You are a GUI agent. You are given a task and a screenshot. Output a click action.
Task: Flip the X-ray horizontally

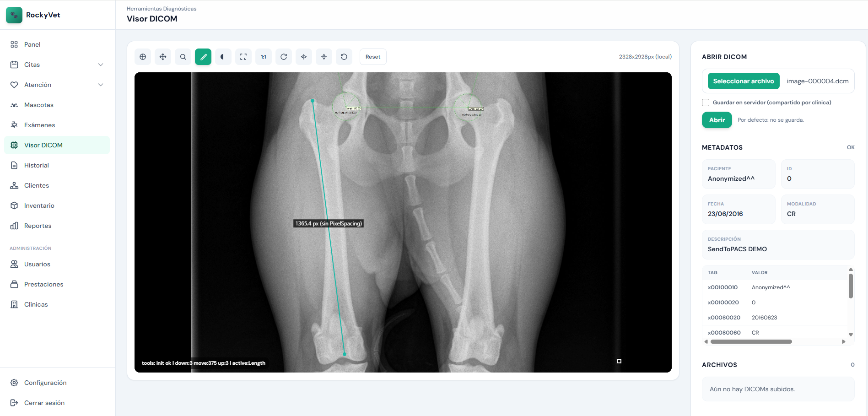303,56
